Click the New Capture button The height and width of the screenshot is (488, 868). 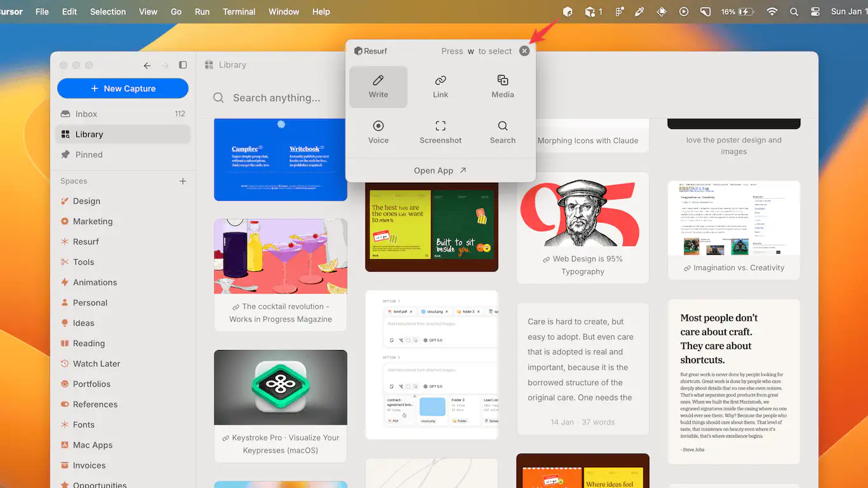(x=123, y=88)
